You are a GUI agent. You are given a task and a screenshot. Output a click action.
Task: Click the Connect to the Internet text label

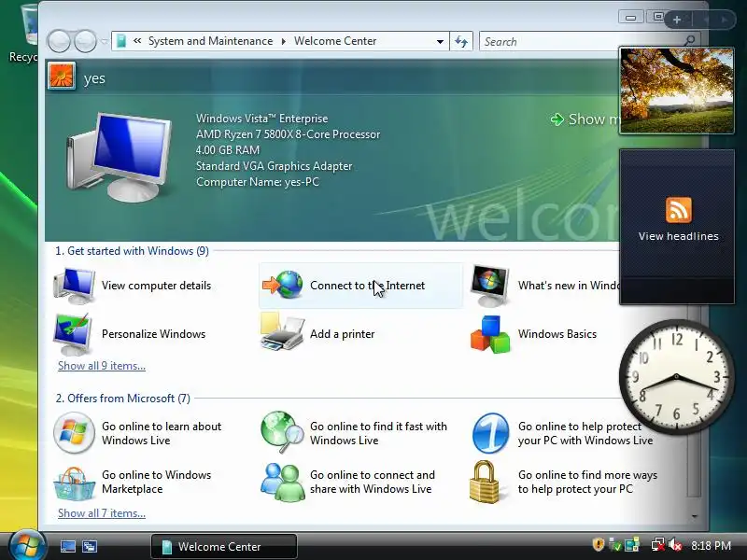(x=367, y=286)
